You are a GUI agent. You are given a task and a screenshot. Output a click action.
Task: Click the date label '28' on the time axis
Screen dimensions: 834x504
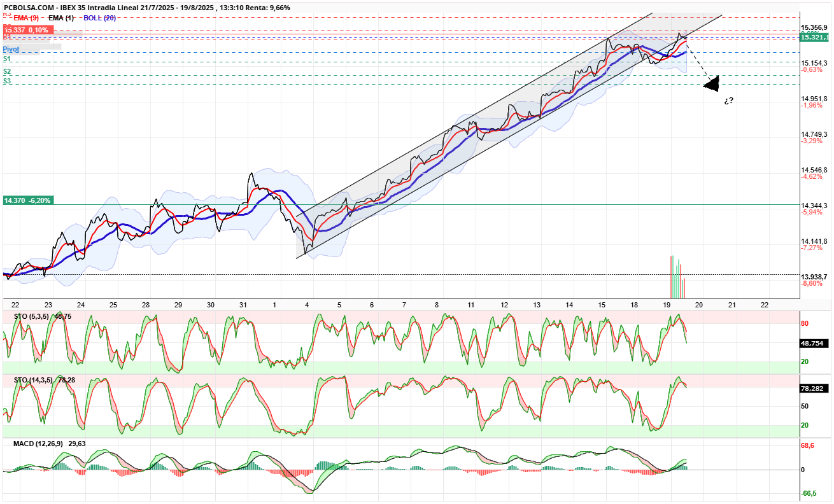coord(145,305)
